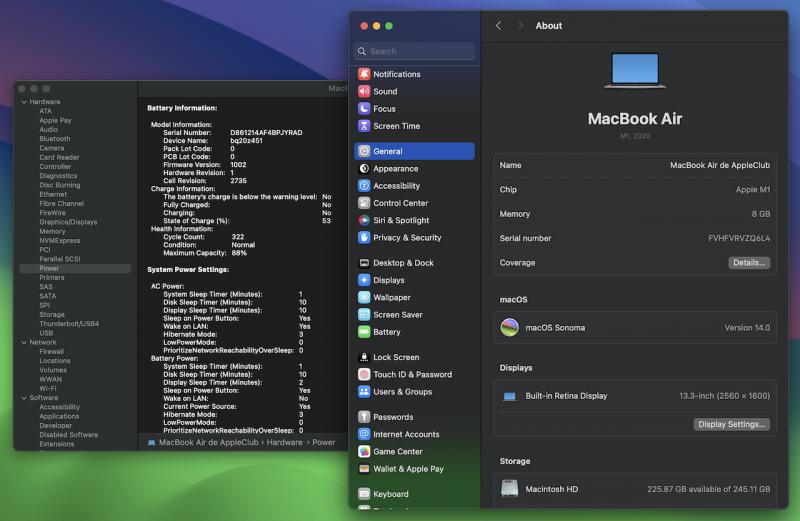Open the Keyboard icon in sidebar

[364, 494]
